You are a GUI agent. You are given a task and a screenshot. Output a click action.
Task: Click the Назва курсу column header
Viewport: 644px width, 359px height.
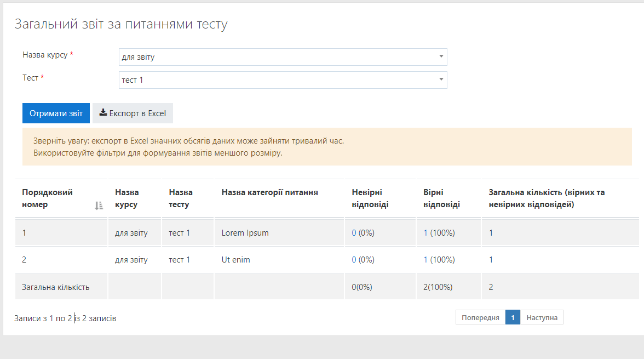point(135,198)
